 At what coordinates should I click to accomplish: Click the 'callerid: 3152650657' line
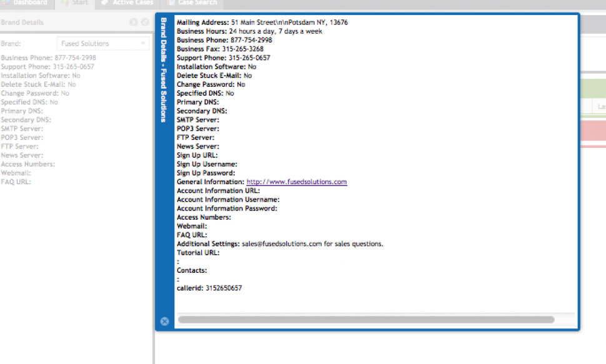point(209,288)
